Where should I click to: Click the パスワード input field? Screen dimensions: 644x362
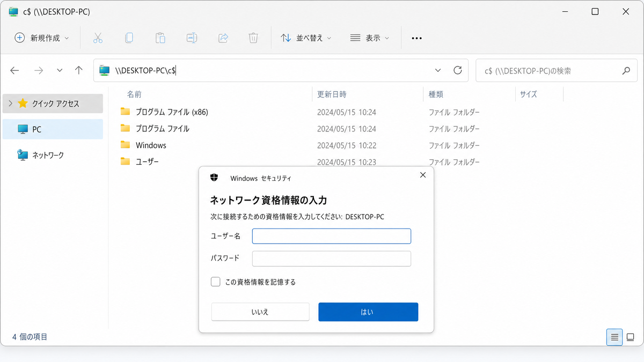(332, 258)
